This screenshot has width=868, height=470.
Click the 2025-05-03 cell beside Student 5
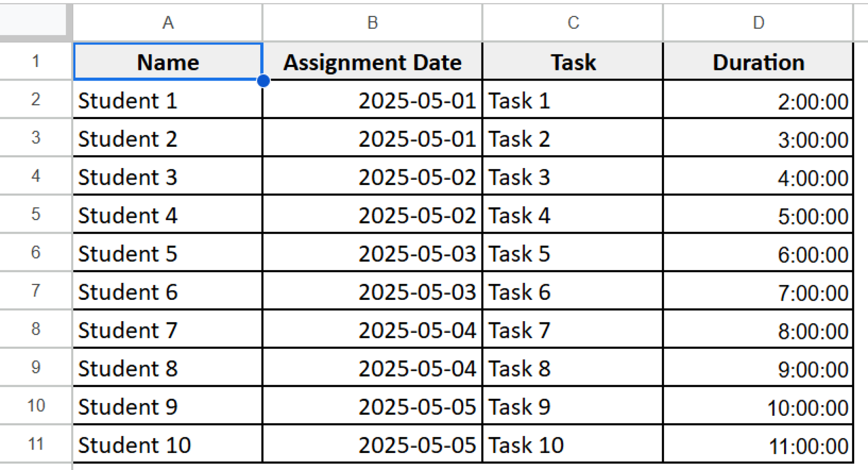(x=372, y=253)
